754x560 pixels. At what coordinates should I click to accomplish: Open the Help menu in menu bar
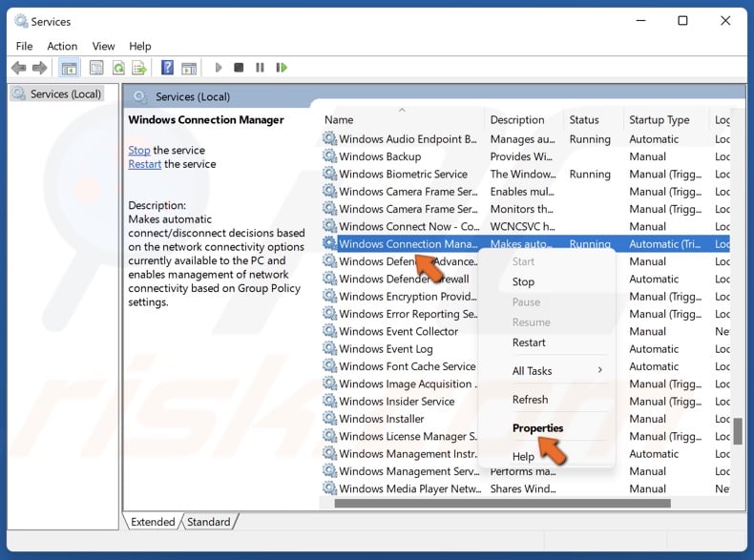tap(140, 46)
